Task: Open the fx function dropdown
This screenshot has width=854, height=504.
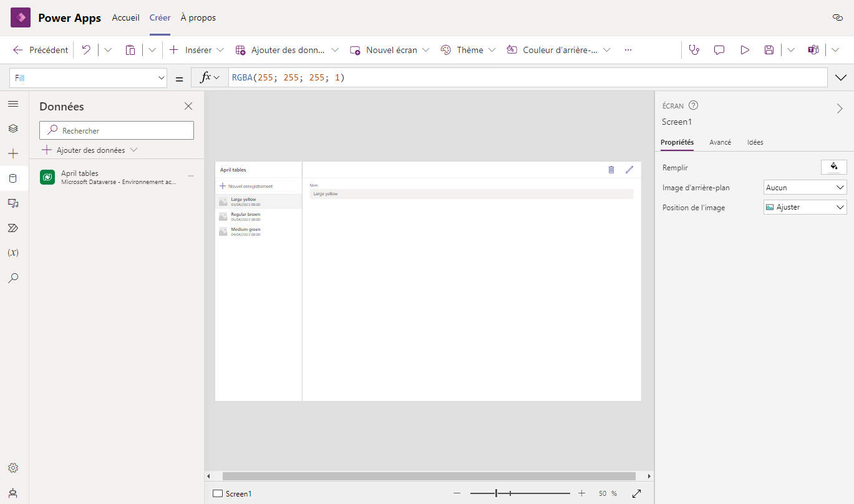Action: [x=210, y=77]
